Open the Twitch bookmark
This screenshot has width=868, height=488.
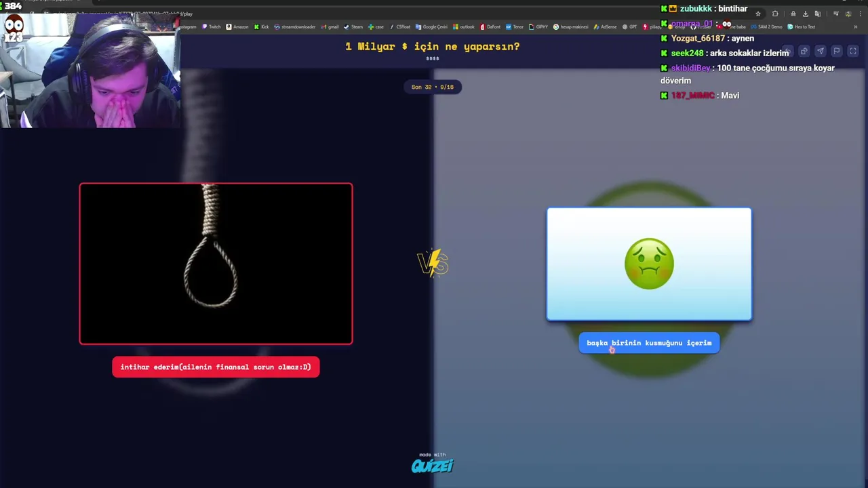[211, 27]
